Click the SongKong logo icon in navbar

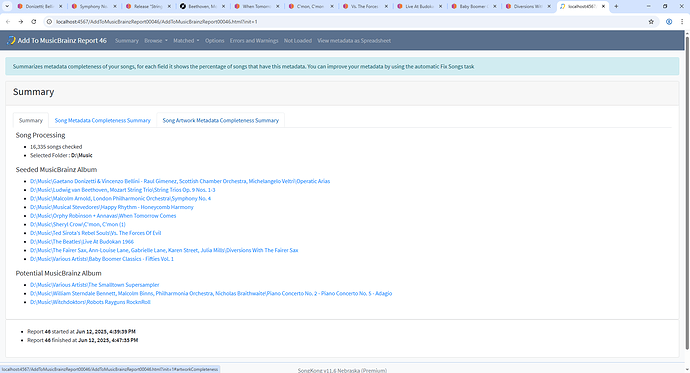11,40
